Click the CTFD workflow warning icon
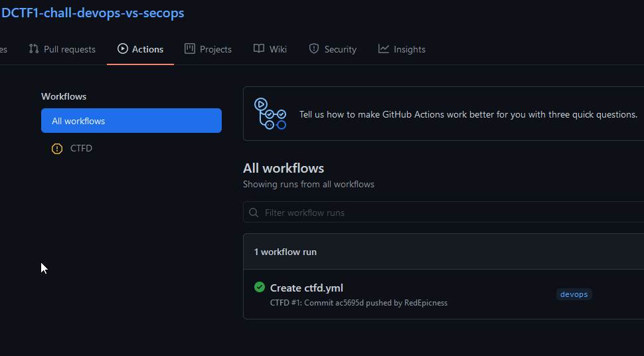 [57, 148]
